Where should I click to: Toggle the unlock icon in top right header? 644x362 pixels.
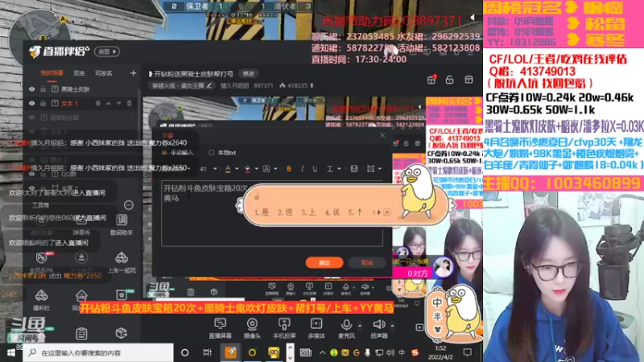point(449,80)
